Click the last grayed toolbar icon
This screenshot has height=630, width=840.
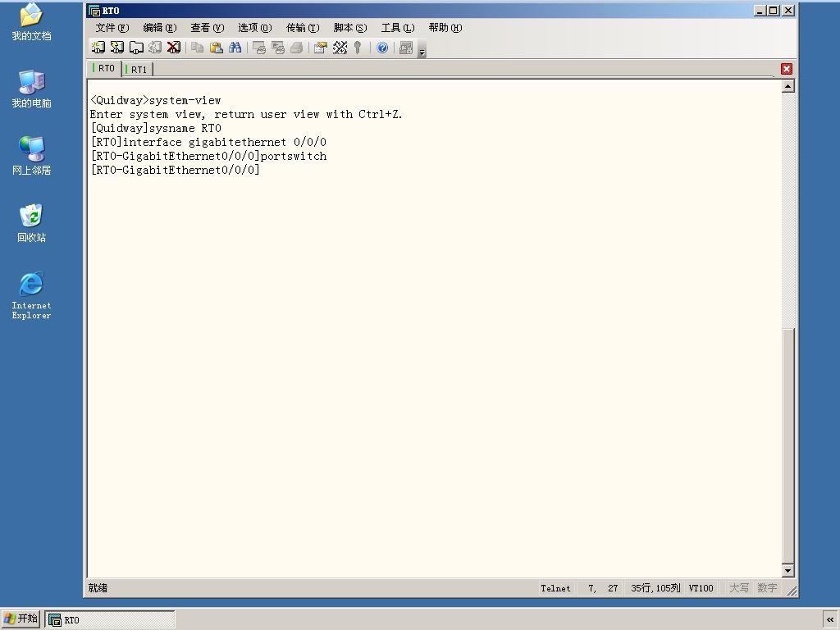point(406,48)
